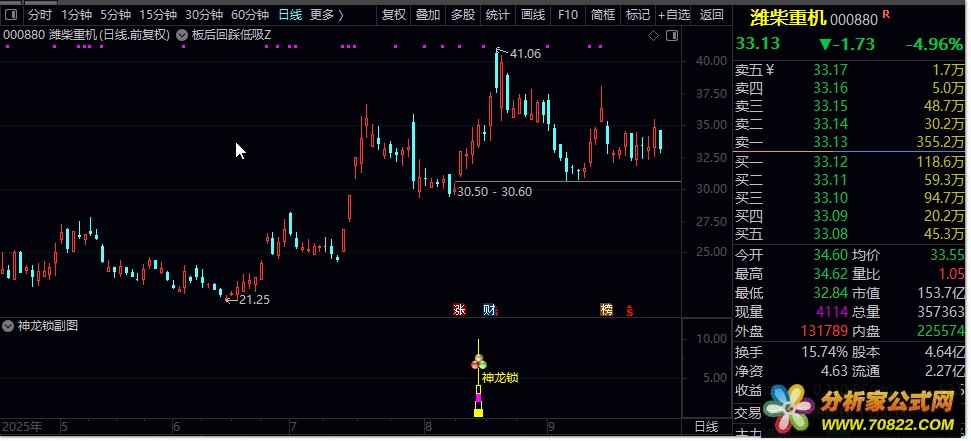Viewport: 971px width, 441px height.
Task: Click the 总量 value 357363
Action: point(941,312)
